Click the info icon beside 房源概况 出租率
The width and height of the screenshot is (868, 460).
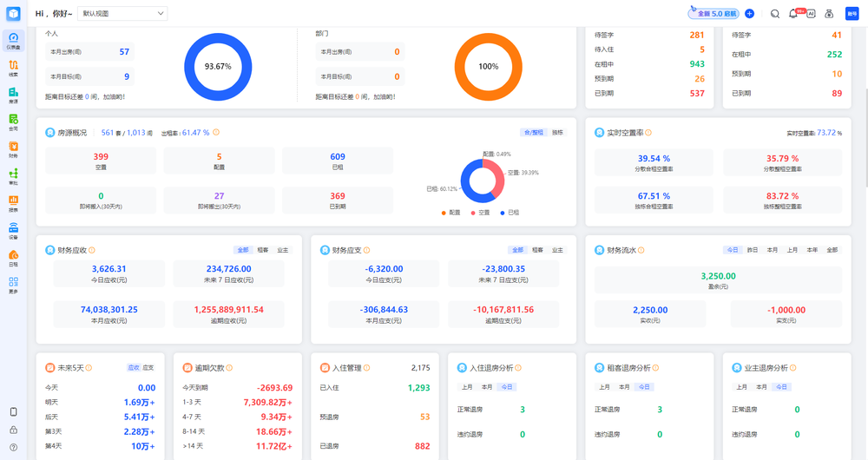click(x=216, y=132)
